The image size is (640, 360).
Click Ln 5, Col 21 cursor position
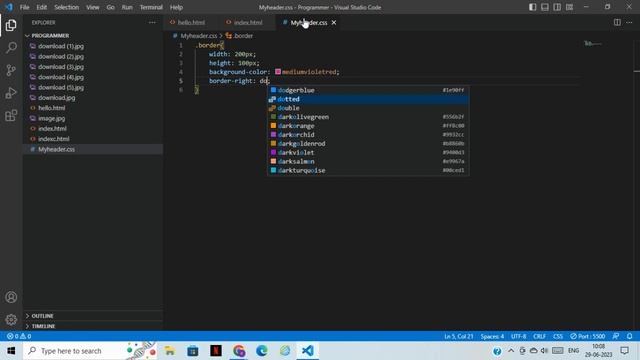458,336
